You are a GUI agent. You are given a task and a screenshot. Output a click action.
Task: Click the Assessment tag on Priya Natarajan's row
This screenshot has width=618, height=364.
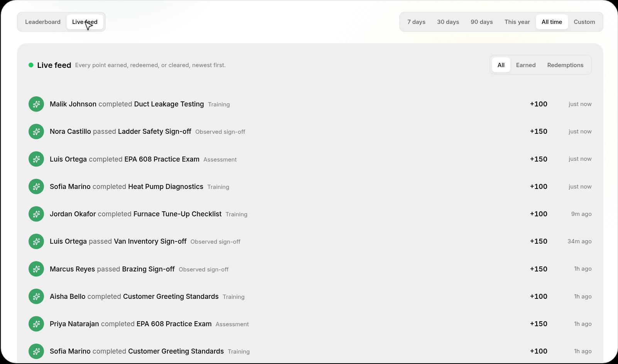click(232, 324)
